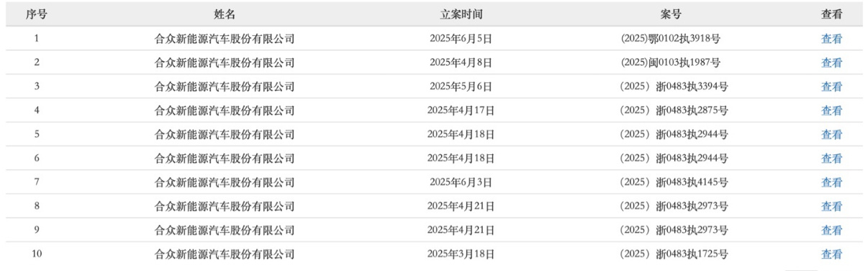Click 查看 link in row 6
Viewport: 868px width, 271px height.
tap(831, 158)
